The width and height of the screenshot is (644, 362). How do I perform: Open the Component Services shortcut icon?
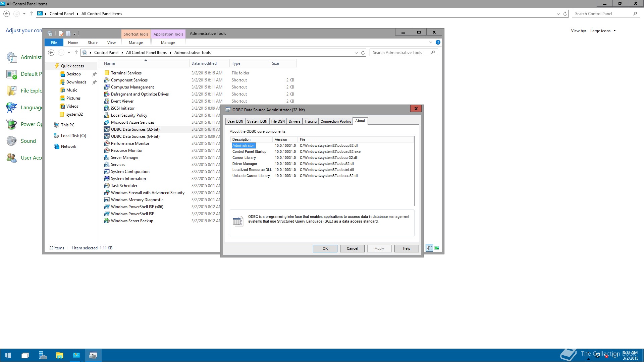pos(107,80)
